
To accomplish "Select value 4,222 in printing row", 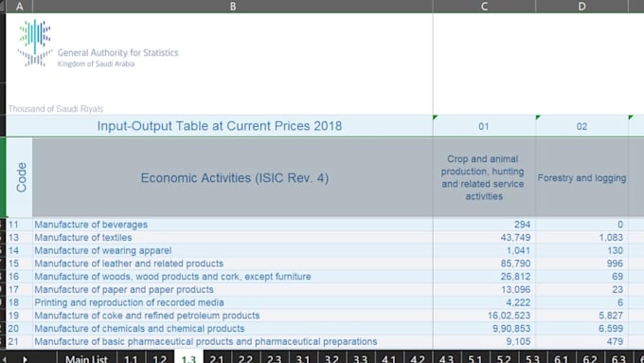I will [x=484, y=302].
